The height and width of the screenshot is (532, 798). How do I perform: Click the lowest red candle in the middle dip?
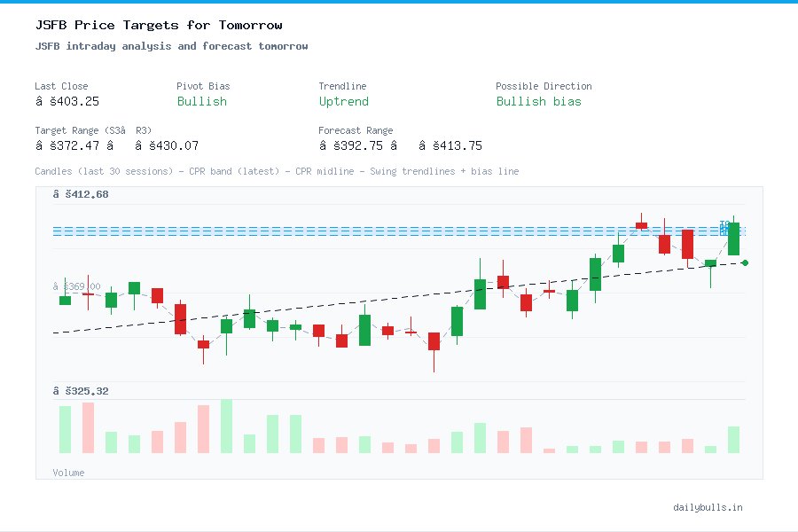pyautogui.click(x=434, y=343)
